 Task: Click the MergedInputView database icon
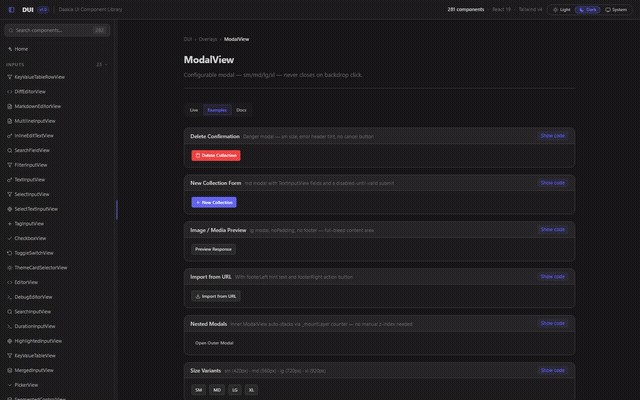(x=10, y=371)
